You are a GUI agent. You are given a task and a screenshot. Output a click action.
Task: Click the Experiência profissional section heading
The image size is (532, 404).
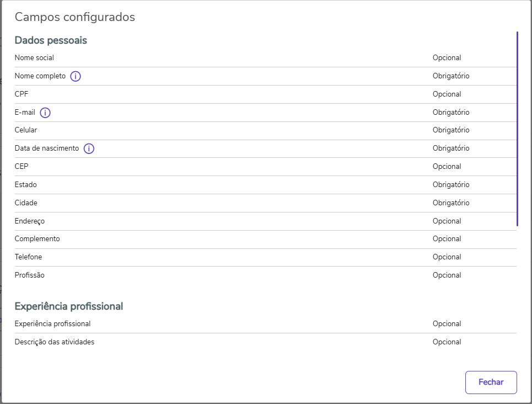(x=68, y=306)
